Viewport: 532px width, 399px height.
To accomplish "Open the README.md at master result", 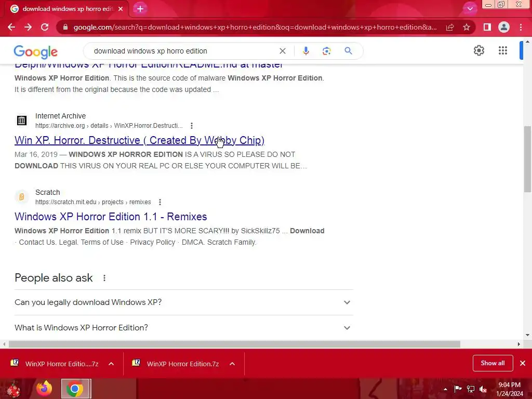I will [149, 66].
